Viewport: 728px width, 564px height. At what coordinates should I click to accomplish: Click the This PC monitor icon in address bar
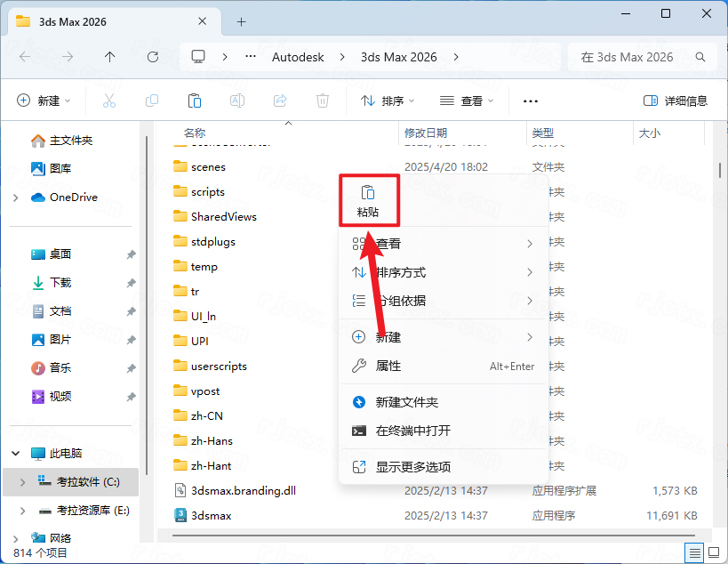[198, 57]
